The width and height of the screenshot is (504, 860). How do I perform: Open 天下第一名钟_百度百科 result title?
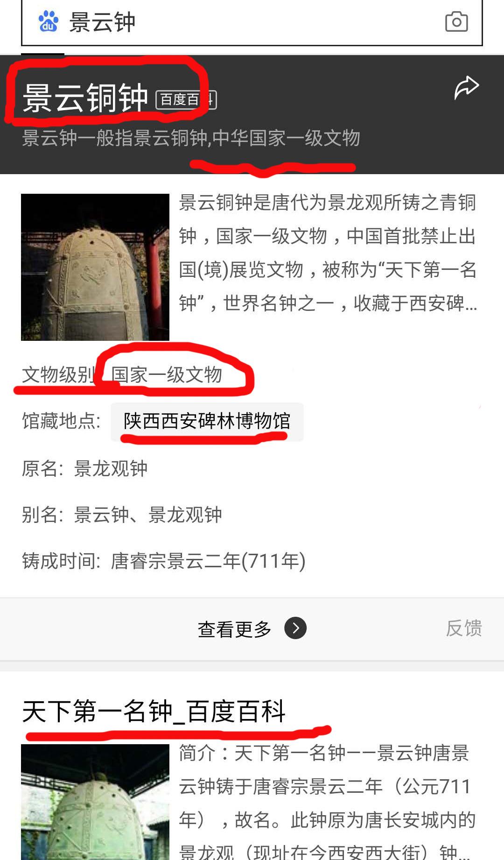click(x=154, y=712)
